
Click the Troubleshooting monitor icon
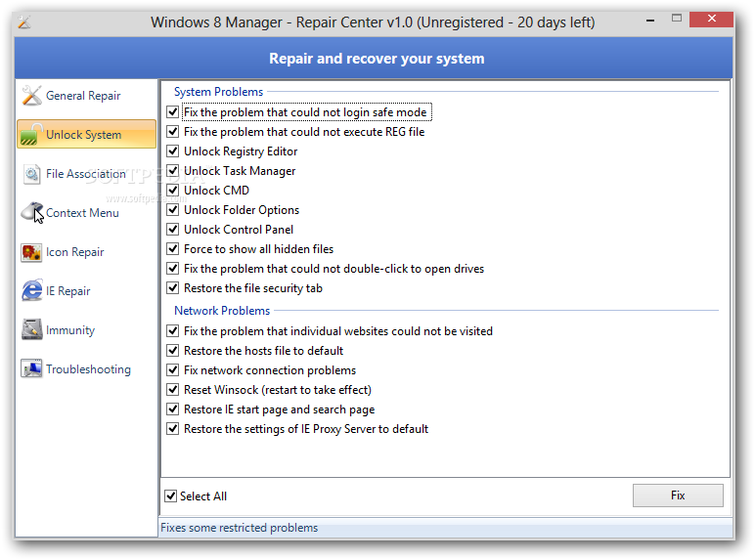click(x=31, y=369)
